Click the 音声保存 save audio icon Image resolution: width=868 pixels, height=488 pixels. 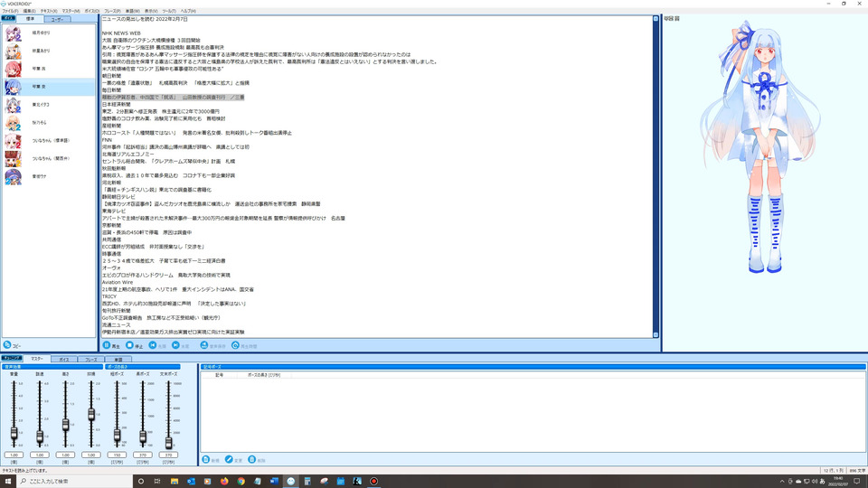pos(204,345)
